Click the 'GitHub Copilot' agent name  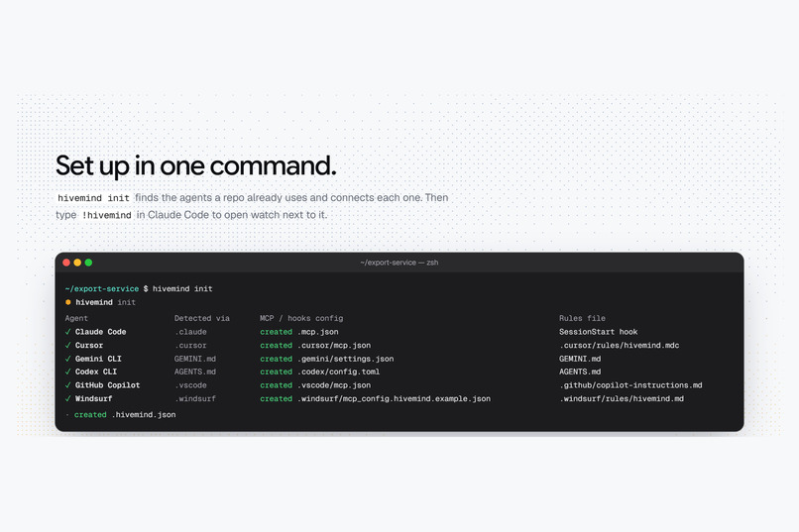point(107,385)
